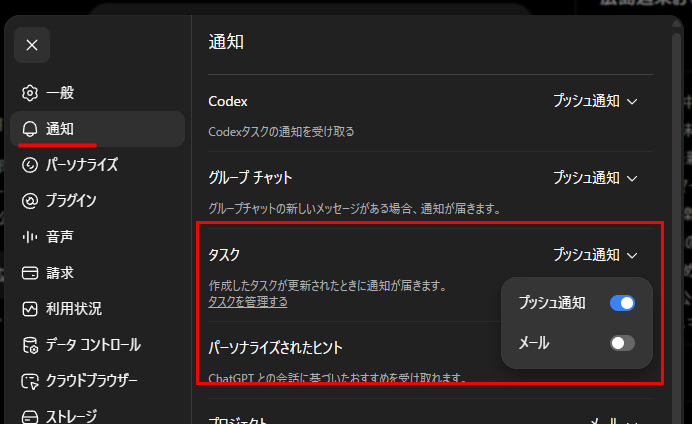Open the Codex プッシュ通知 dropdown
This screenshot has height=424, width=692.
[595, 101]
